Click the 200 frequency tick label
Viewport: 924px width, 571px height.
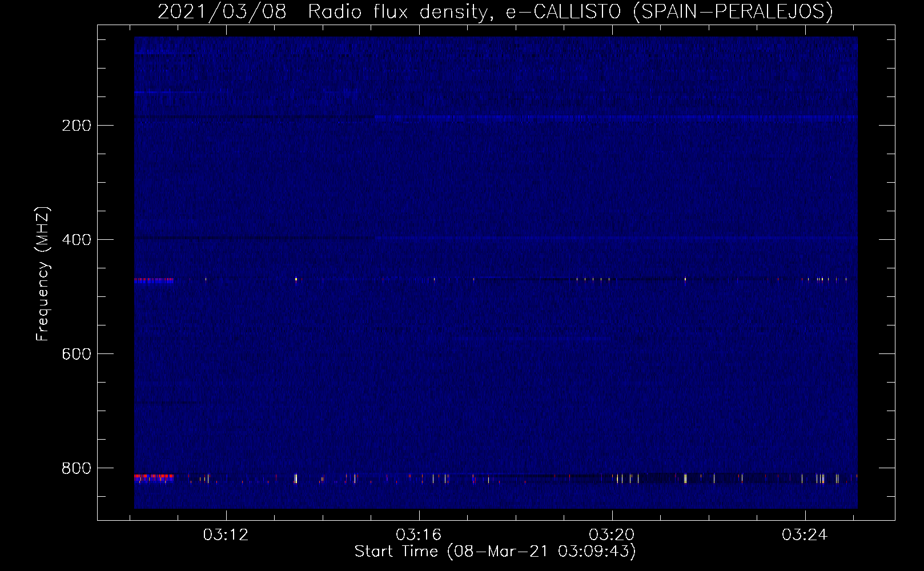pyautogui.click(x=77, y=126)
